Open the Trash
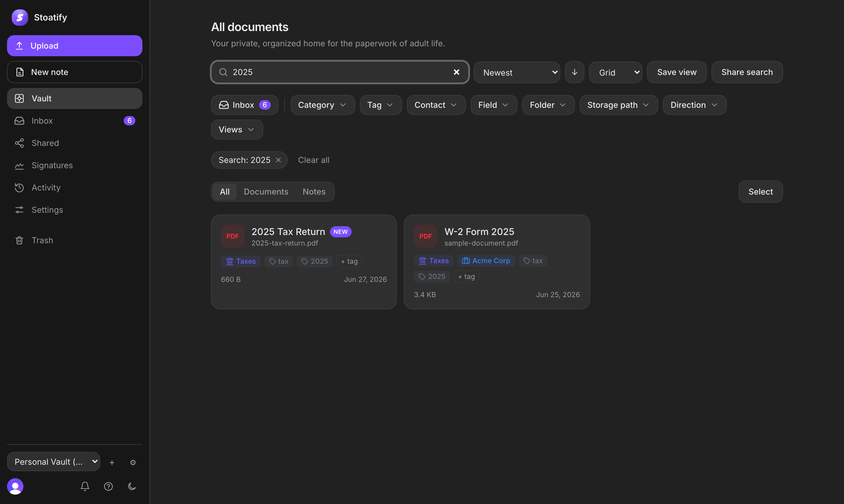The height and width of the screenshot is (504, 844). pos(74,241)
